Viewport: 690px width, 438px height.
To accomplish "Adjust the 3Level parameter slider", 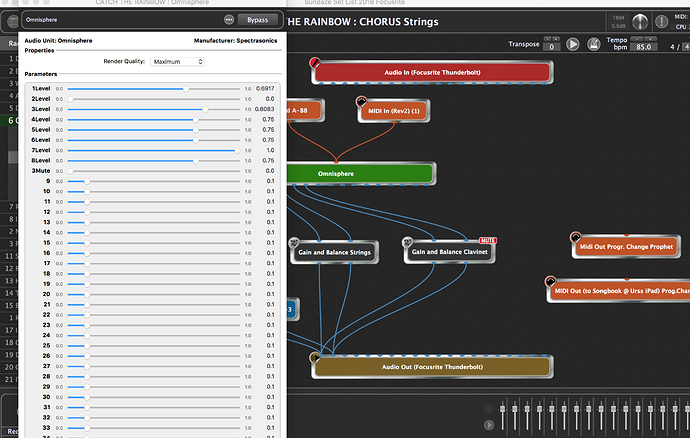I will tap(154, 109).
